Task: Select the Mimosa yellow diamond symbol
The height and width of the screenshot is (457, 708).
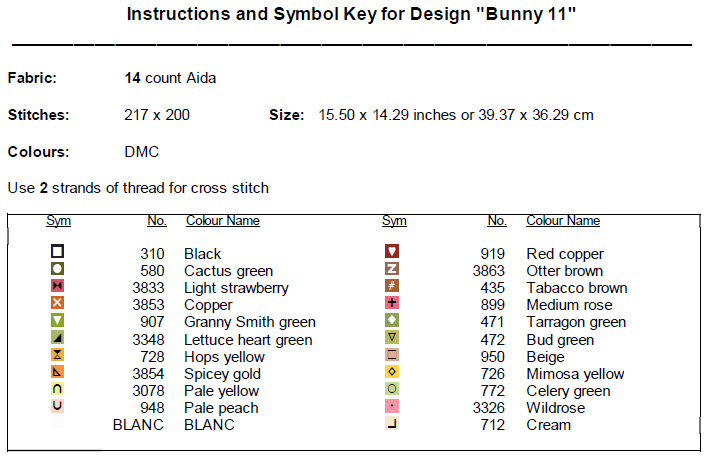Action: pos(392,373)
